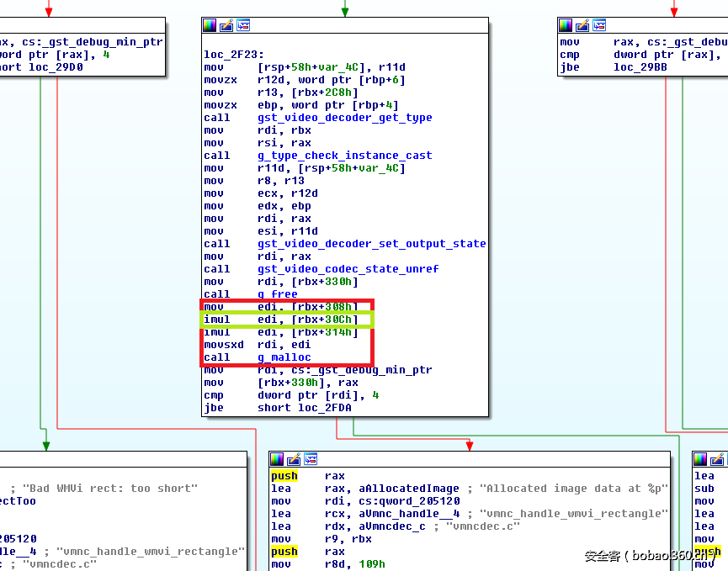The image size is (728, 571).
Task: Open the g_free function reference
Action: [278, 293]
